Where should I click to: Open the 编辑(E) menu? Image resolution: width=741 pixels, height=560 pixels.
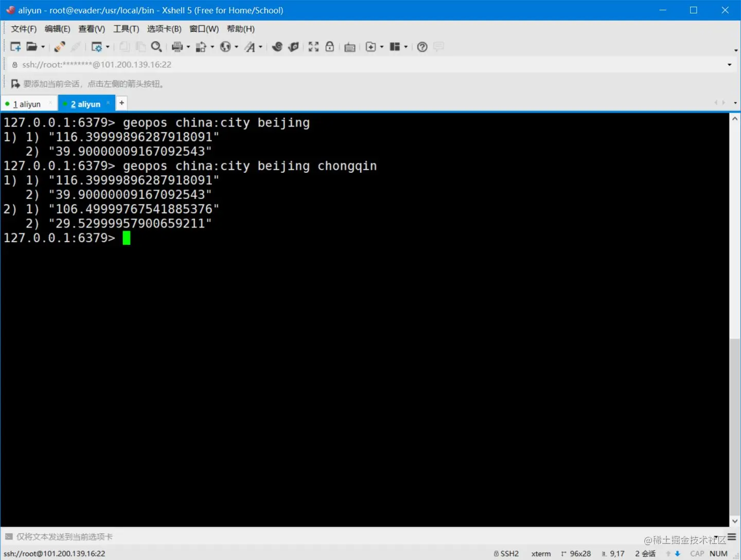point(58,29)
